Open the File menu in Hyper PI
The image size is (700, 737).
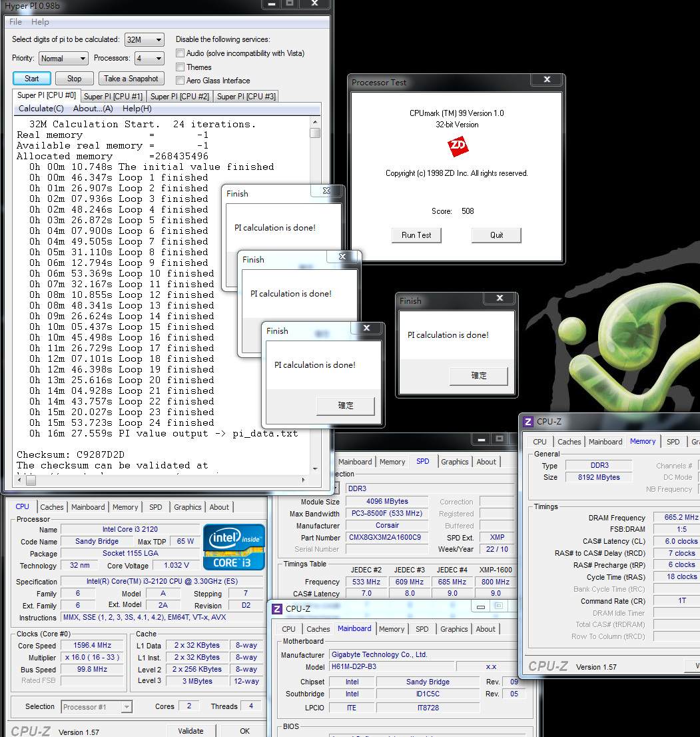tap(15, 21)
